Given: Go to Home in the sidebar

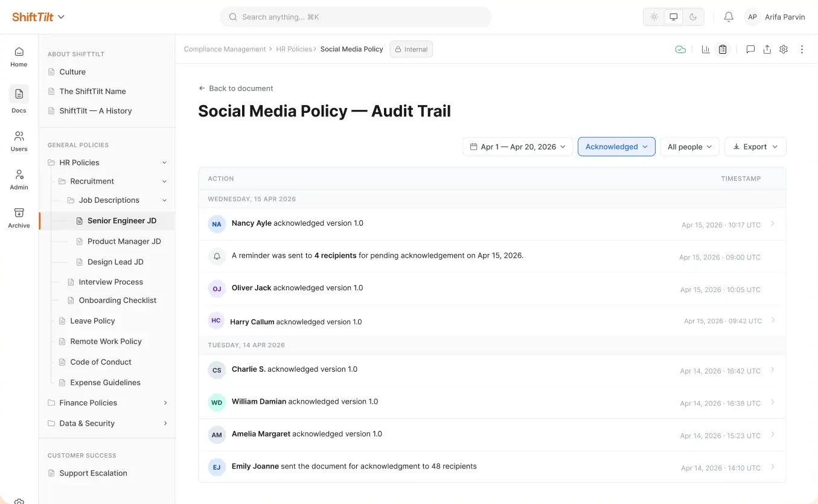Looking at the screenshot, I should click(x=19, y=57).
